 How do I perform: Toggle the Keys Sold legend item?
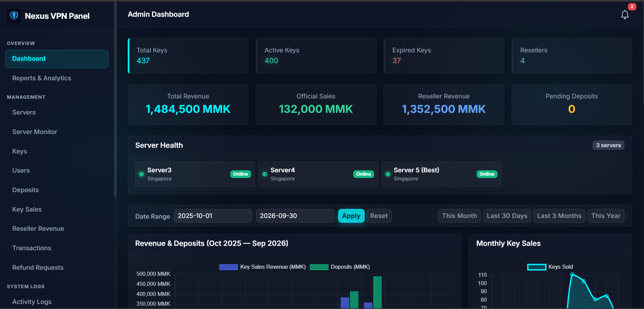tap(550, 267)
